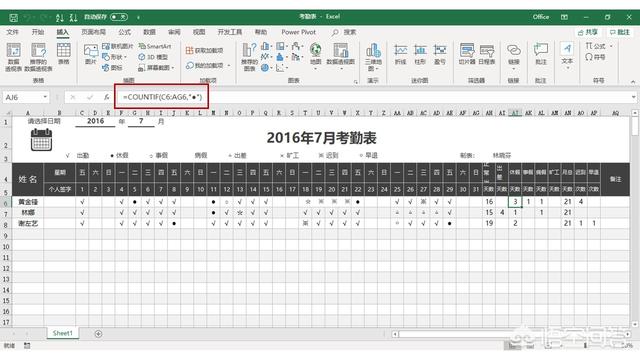Open the Shapes (形状) dropdown
The height and width of the screenshot is (360, 640).
(115, 57)
